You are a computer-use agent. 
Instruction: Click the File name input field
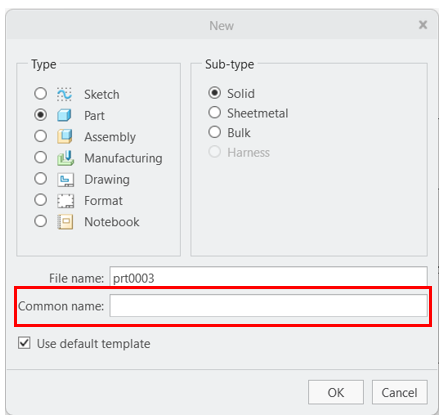(268, 277)
